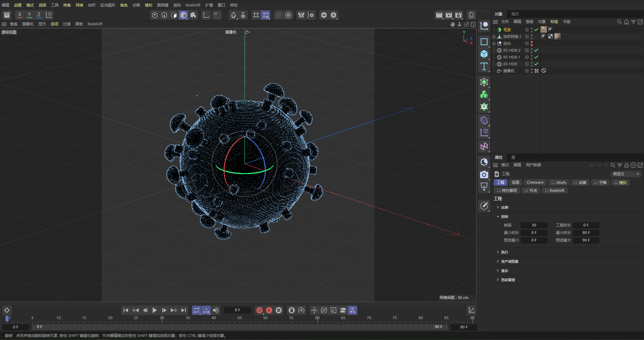Open the Cineware tab
The width and height of the screenshot is (644, 340).
tap(535, 183)
